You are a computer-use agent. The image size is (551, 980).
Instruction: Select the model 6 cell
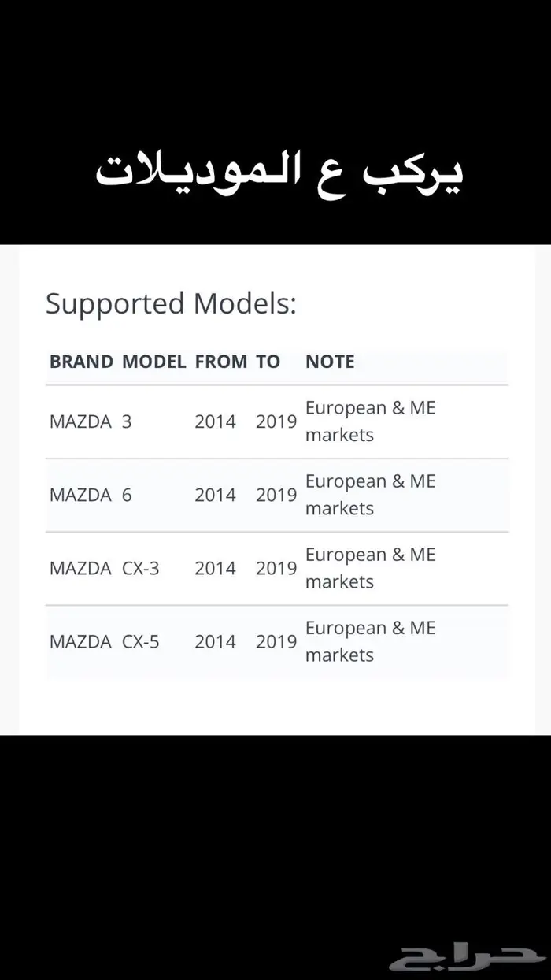pyautogui.click(x=127, y=495)
